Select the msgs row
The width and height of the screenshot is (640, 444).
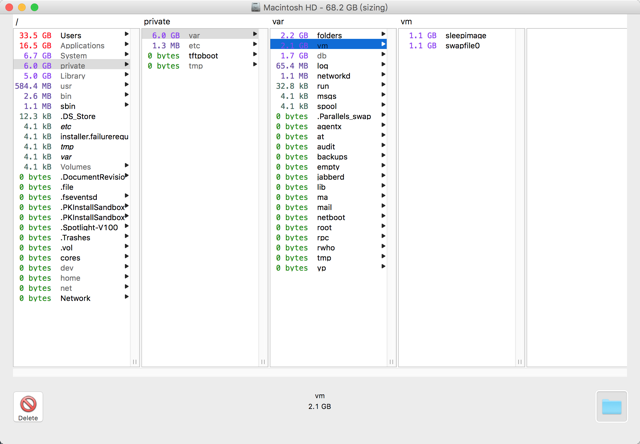329,96
